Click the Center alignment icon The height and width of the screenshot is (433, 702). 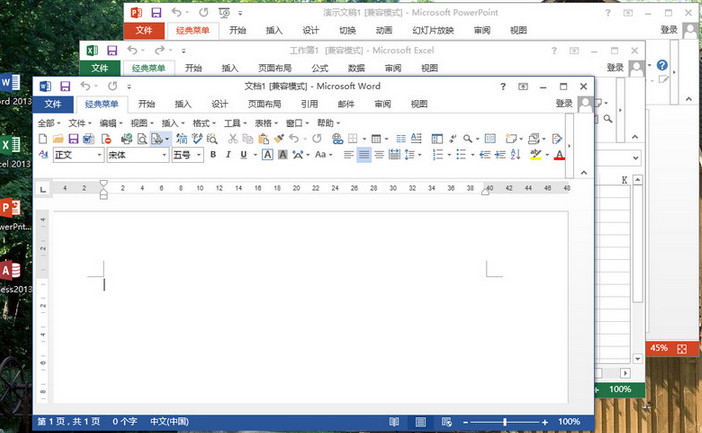379,155
